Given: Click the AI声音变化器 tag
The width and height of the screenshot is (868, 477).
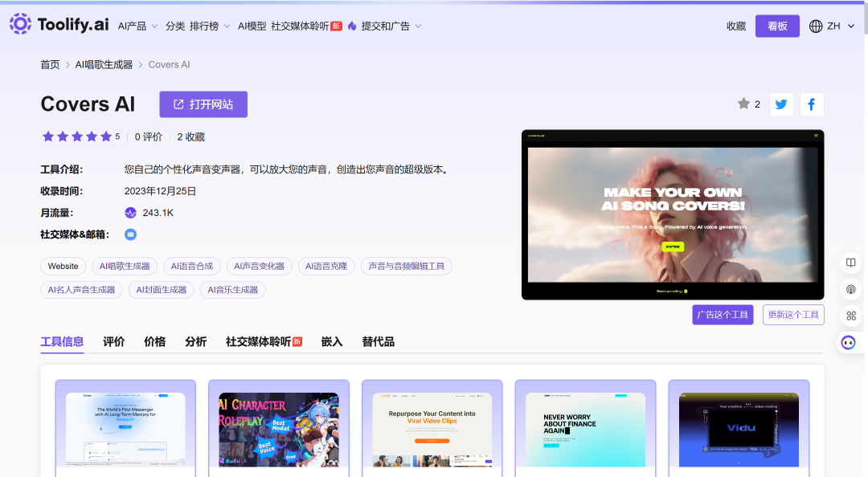Looking at the screenshot, I should pyautogui.click(x=259, y=266).
